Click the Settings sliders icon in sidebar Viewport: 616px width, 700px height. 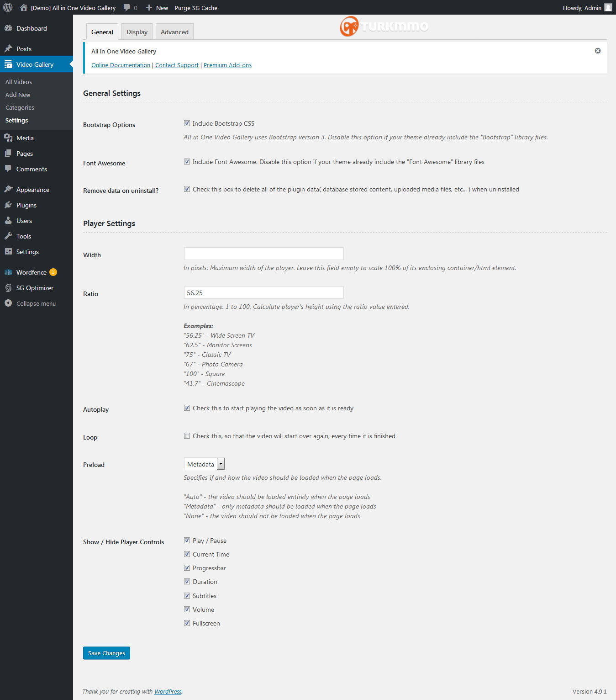[8, 251]
